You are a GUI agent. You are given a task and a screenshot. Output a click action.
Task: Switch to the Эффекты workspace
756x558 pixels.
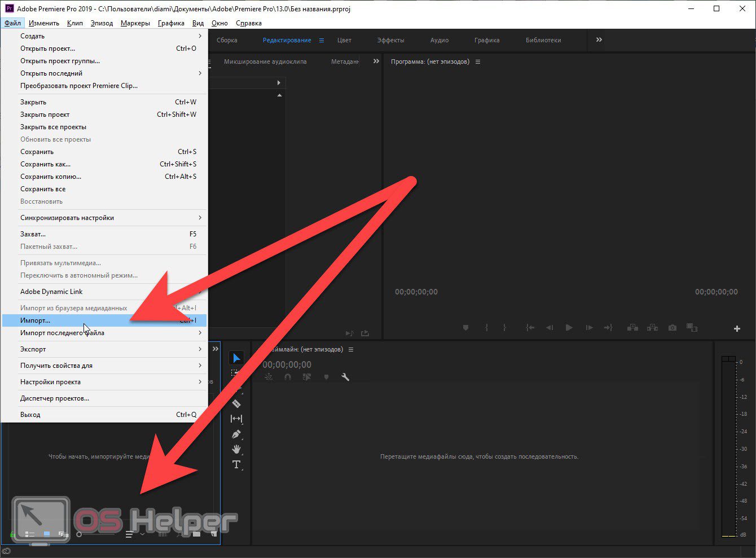(390, 41)
